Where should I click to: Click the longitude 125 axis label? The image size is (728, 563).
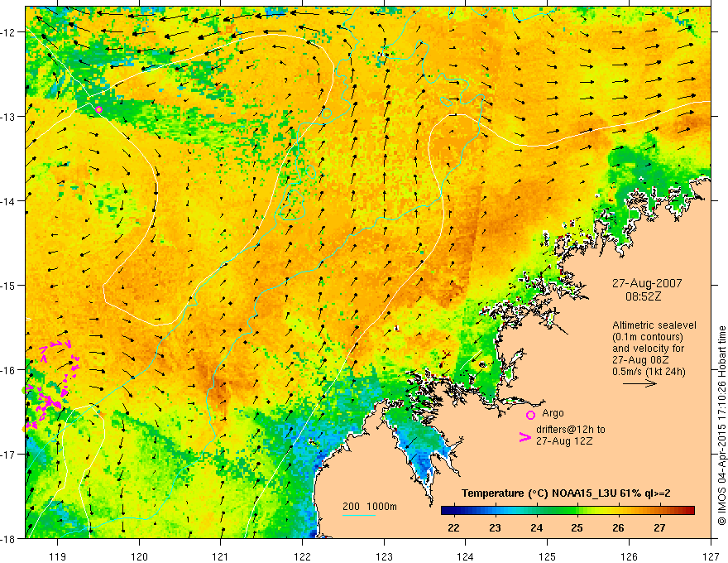coord(548,556)
